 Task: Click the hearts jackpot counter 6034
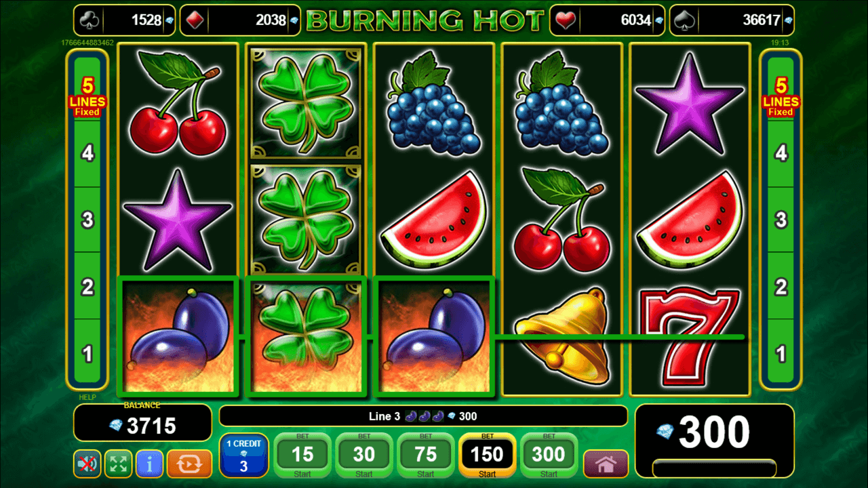(x=606, y=20)
